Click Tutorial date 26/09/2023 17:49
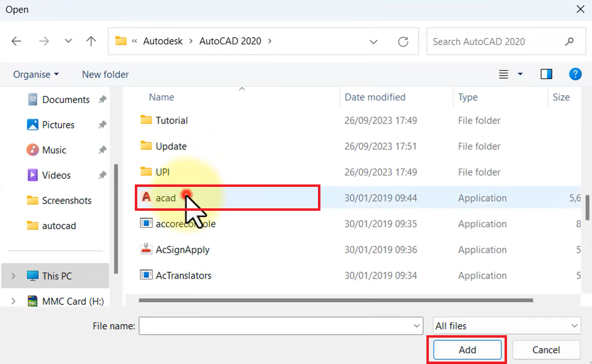Screen dimensions: 592x364 (381, 121)
